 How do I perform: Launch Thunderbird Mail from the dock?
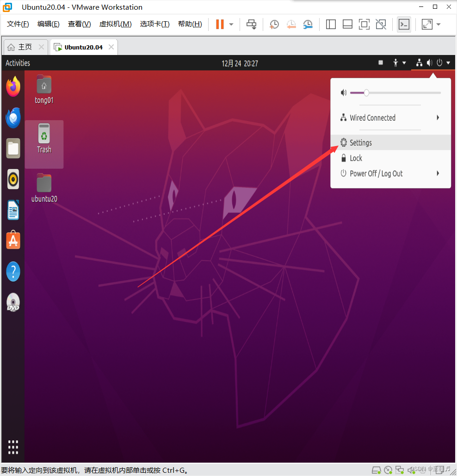pyautogui.click(x=13, y=117)
